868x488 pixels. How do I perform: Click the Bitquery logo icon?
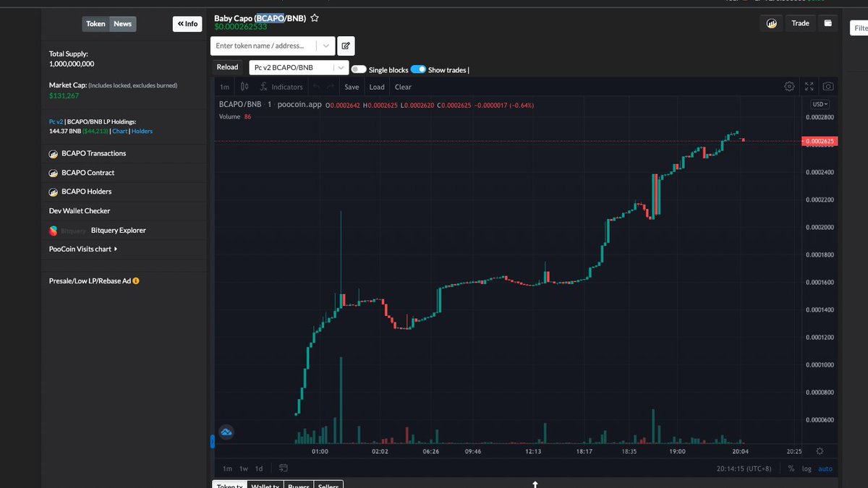click(x=53, y=231)
